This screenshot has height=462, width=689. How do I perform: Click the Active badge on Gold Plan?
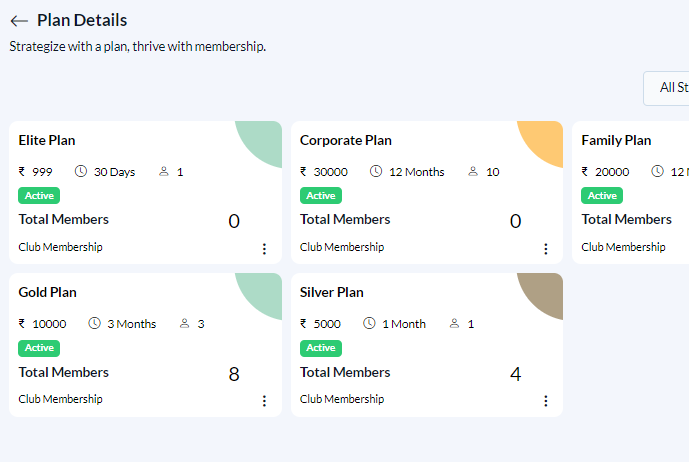pos(39,348)
